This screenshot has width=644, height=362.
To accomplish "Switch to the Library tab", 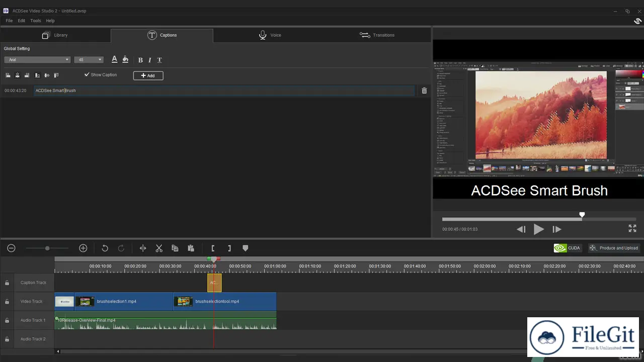I will click(55, 35).
